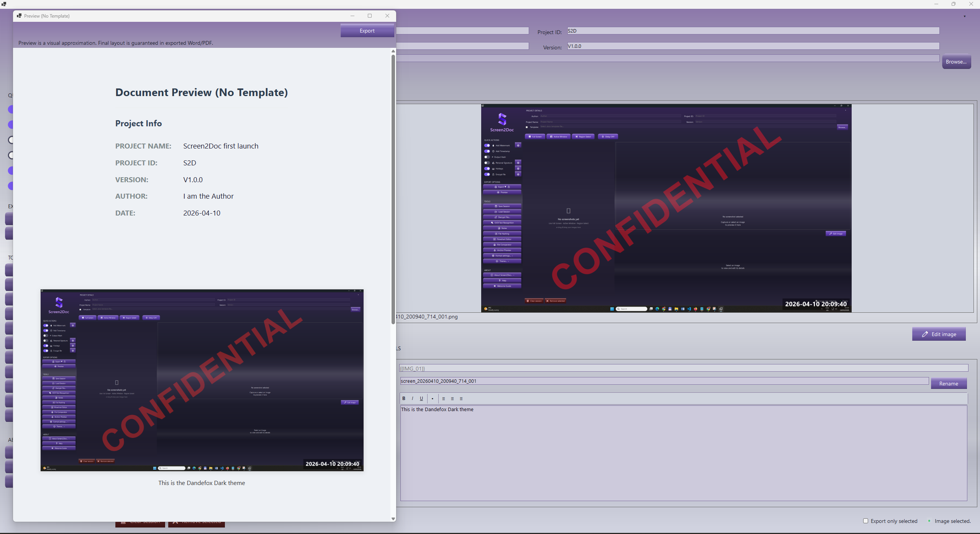The width and height of the screenshot is (980, 534).
Task: Click the preview scrollbar down arrow
Action: click(393, 519)
